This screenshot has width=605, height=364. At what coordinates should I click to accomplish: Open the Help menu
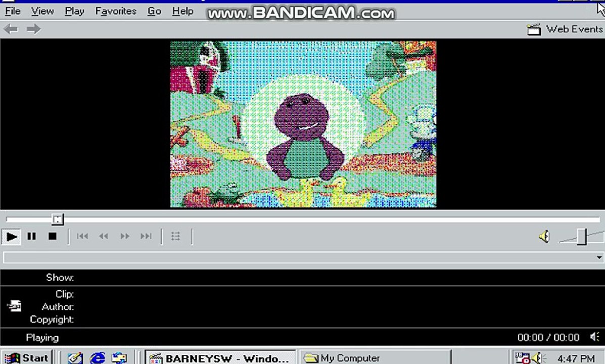click(182, 11)
